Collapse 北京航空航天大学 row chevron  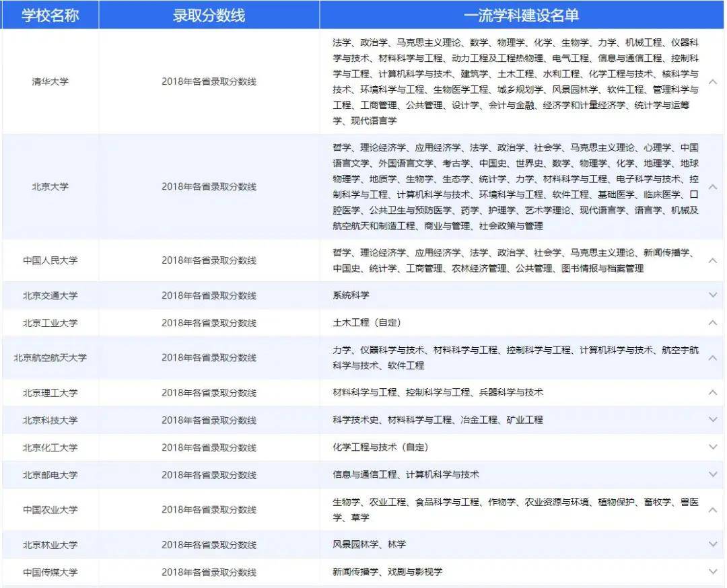713,358
